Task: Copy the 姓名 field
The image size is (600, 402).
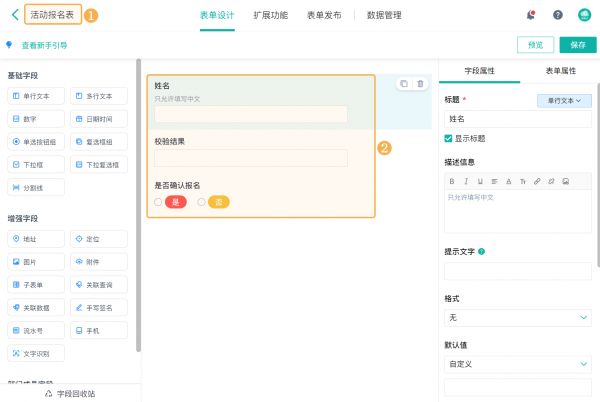Action: pyautogui.click(x=403, y=84)
